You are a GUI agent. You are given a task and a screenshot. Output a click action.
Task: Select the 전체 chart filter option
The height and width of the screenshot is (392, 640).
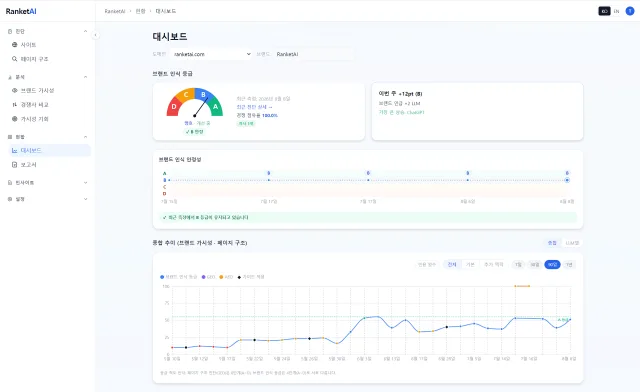tap(452, 265)
